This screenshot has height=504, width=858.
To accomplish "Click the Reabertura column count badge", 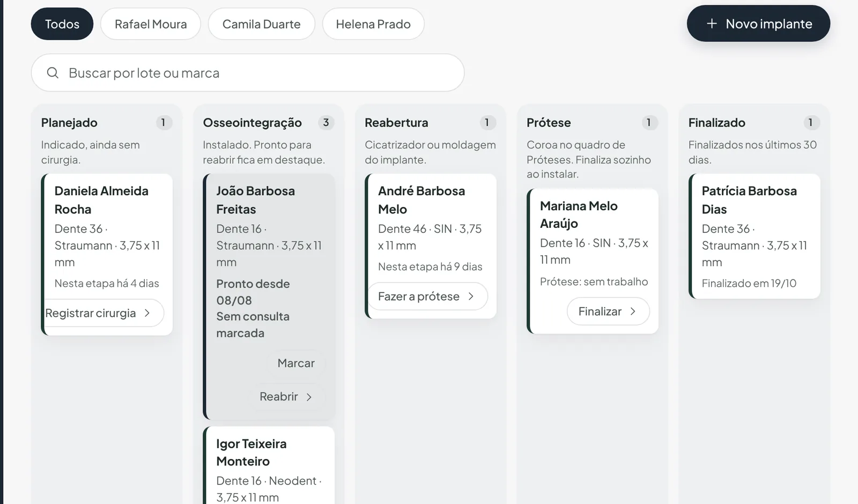I will 487,122.
